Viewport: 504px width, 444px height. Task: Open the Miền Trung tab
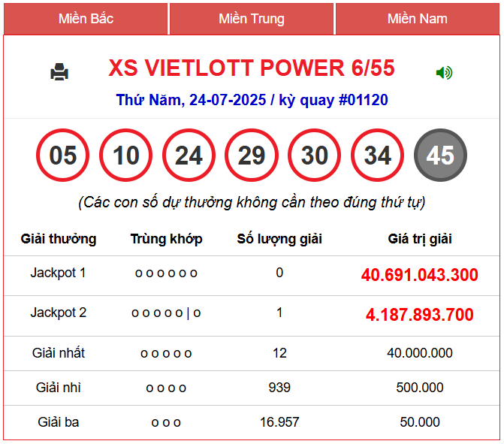pos(252,19)
